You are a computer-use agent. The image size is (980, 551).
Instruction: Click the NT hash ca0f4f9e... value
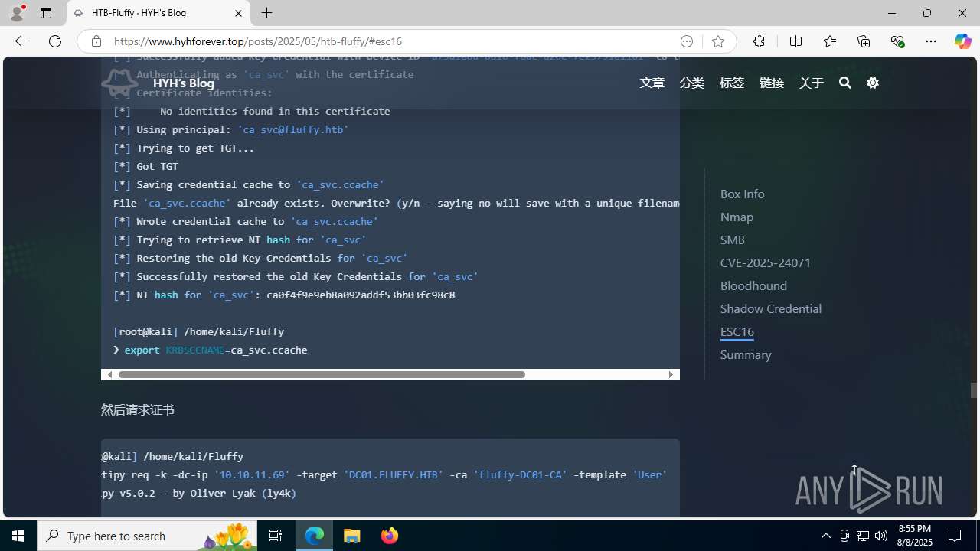tap(361, 295)
